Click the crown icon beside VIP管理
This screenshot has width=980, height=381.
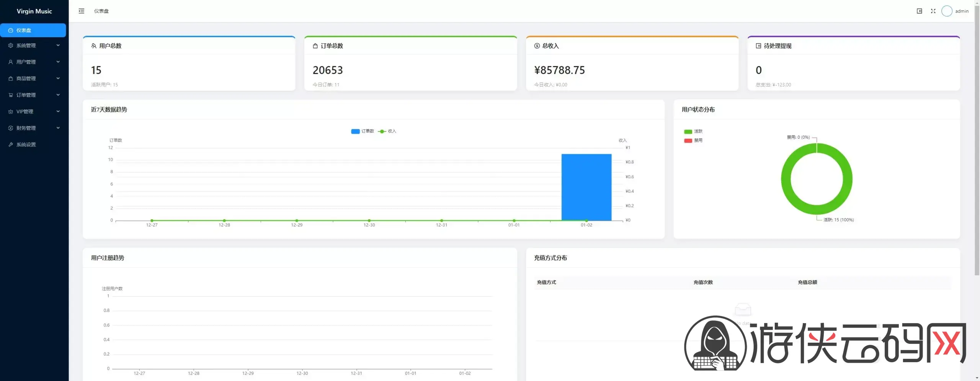point(11,112)
